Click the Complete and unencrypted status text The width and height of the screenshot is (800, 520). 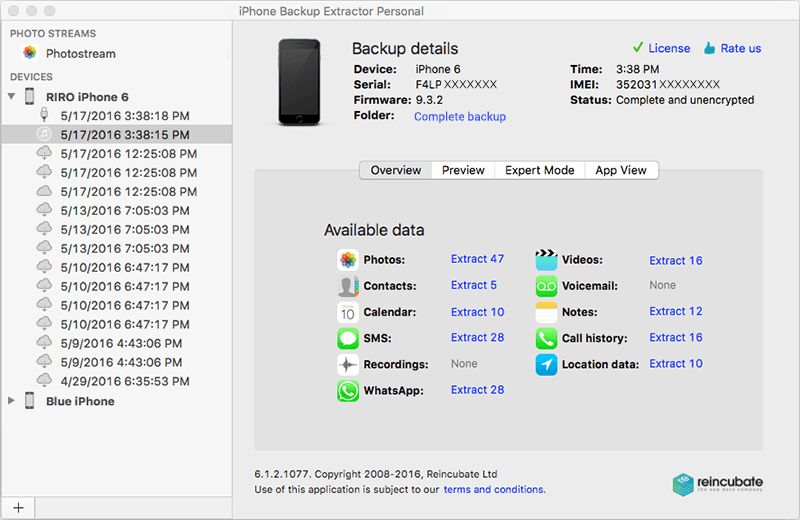point(685,100)
